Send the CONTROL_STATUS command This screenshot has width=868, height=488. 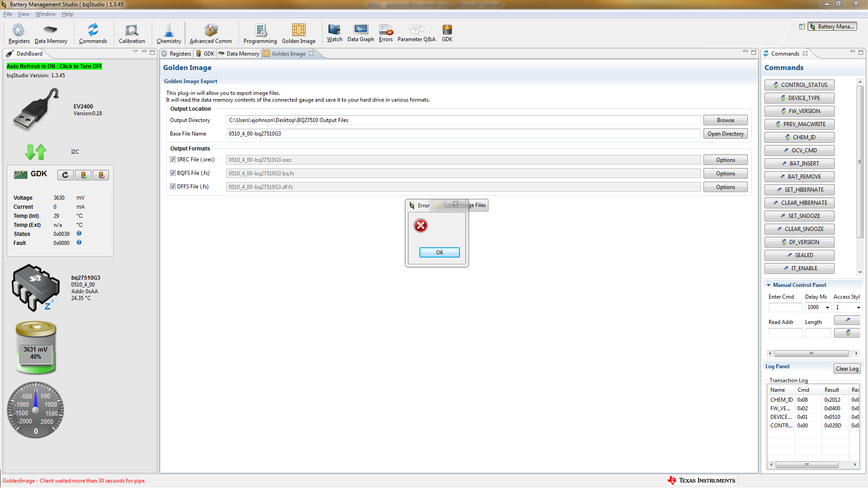tap(799, 85)
